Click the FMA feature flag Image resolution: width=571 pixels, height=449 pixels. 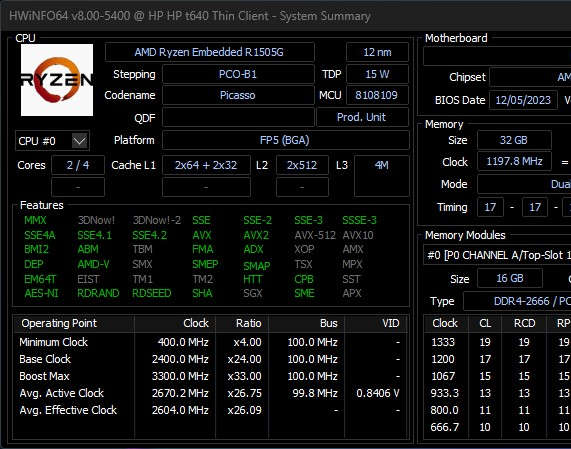(202, 249)
